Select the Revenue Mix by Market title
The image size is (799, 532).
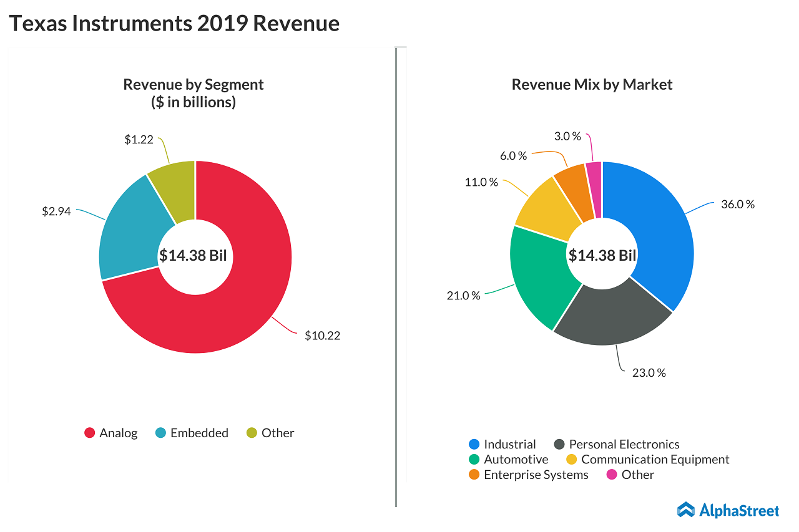[x=592, y=84]
